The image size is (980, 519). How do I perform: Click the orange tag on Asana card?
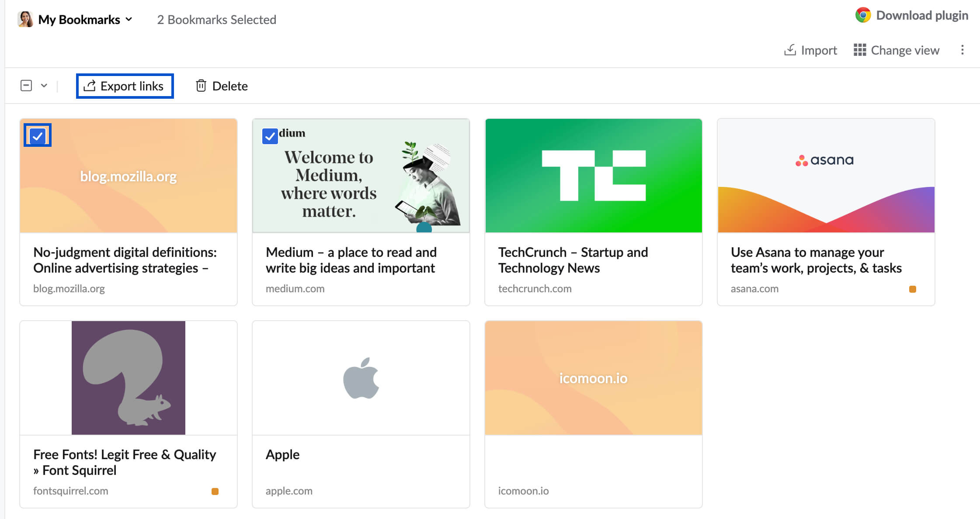(912, 289)
